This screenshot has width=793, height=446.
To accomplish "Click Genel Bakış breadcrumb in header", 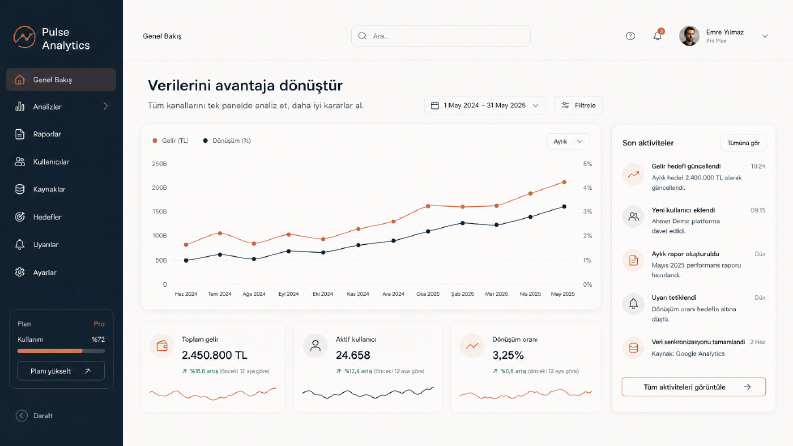I will point(162,36).
